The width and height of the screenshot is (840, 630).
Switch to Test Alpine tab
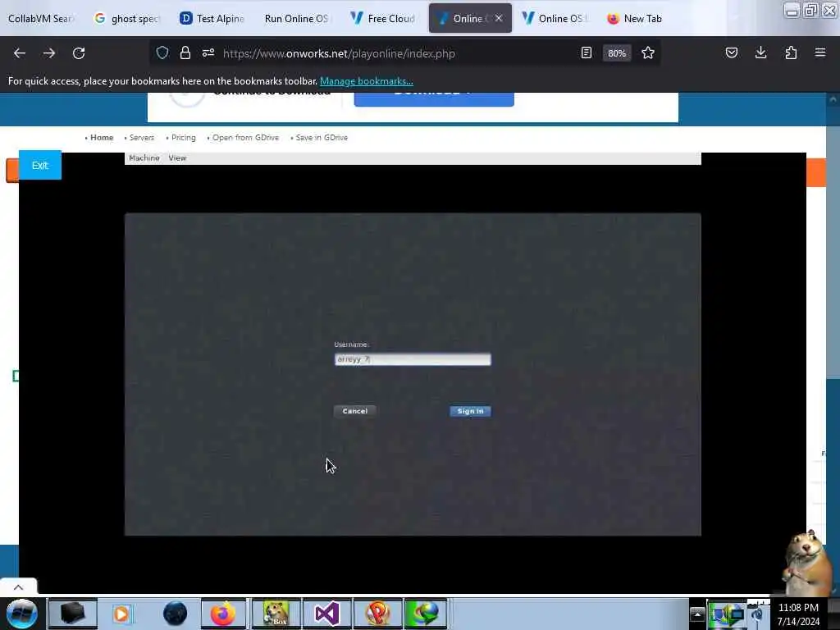click(212, 18)
